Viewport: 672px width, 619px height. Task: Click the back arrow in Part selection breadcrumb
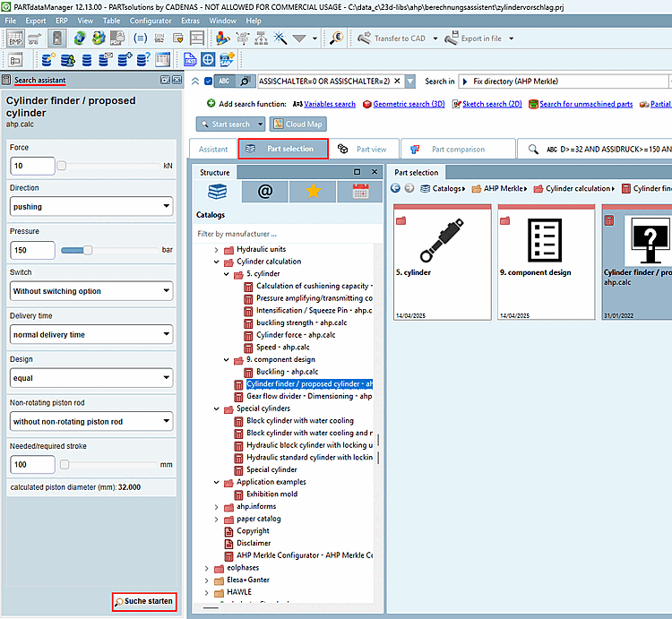pos(395,188)
